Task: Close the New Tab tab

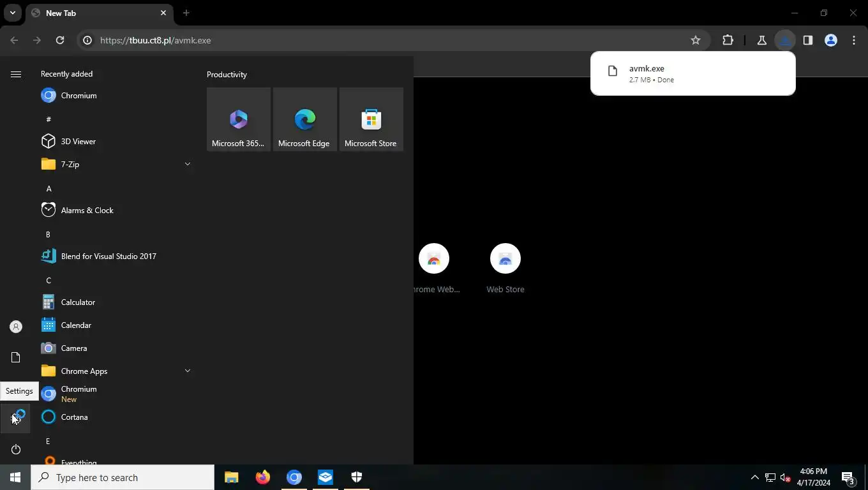Action: (163, 13)
